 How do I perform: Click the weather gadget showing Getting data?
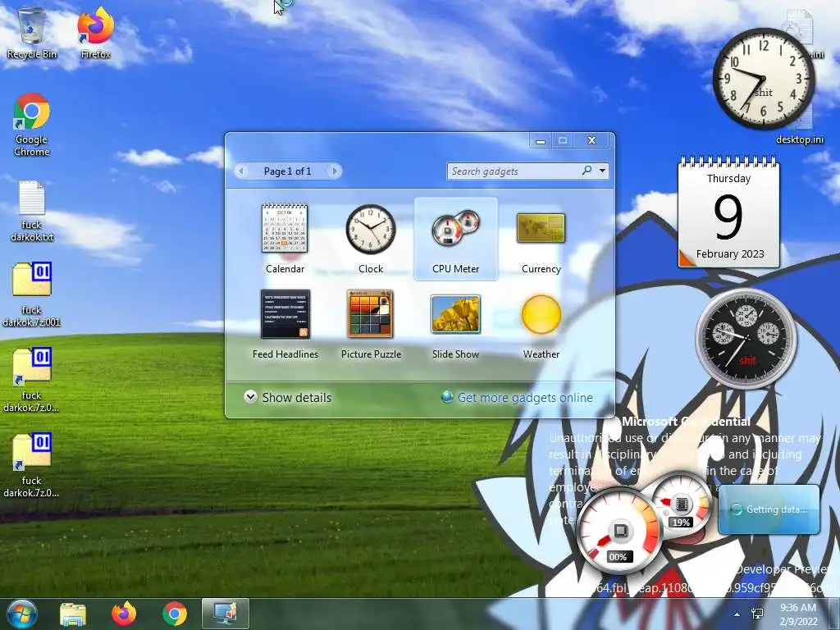tap(769, 509)
